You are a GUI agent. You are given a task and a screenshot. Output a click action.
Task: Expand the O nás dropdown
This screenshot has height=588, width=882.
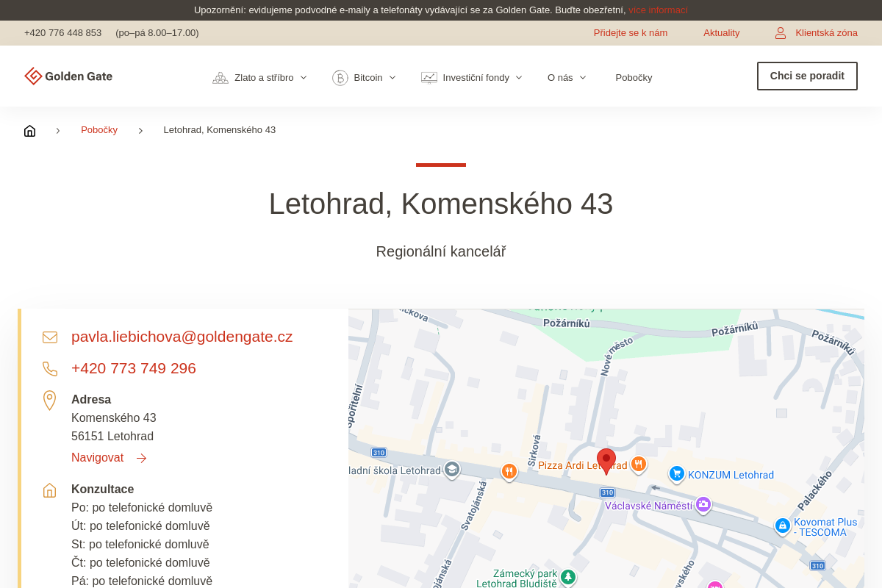tap(567, 78)
